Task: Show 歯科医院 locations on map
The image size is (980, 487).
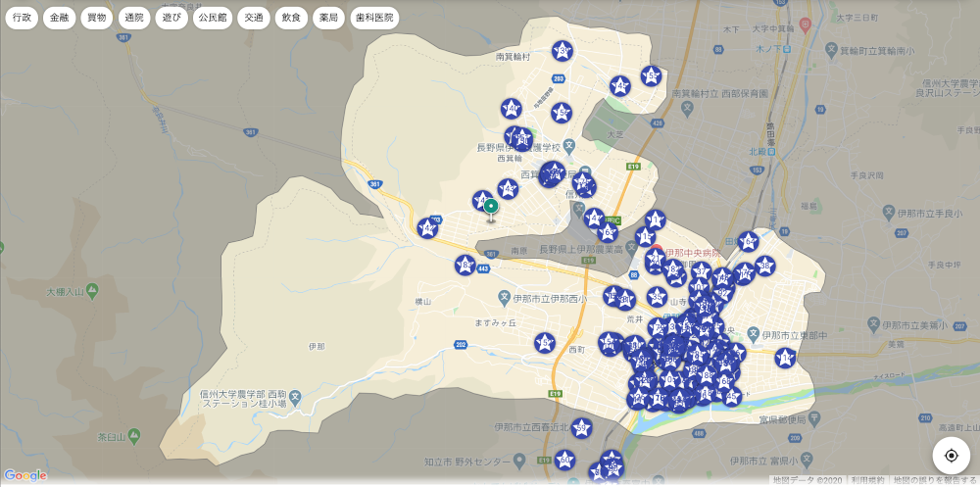Action: coord(374,18)
